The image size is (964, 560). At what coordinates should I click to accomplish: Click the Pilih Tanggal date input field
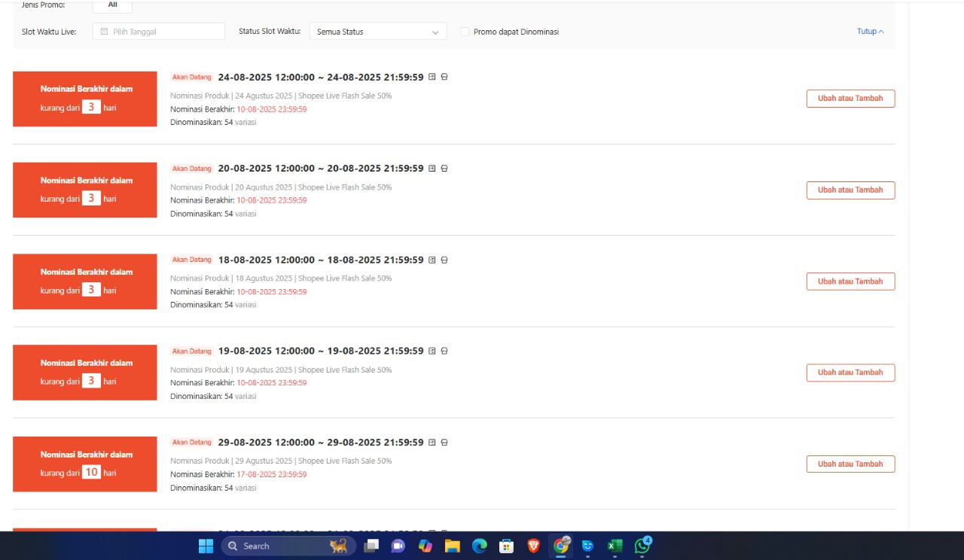[x=159, y=32]
